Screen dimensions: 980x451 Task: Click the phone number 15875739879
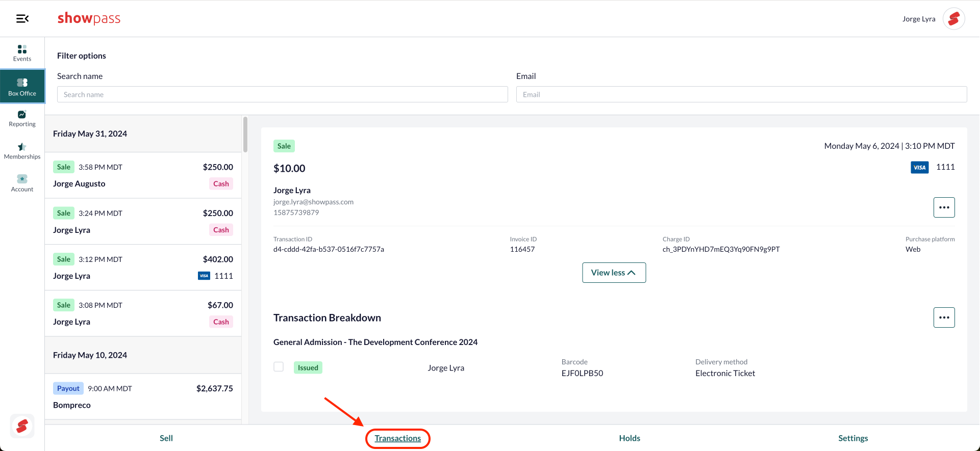[296, 213]
